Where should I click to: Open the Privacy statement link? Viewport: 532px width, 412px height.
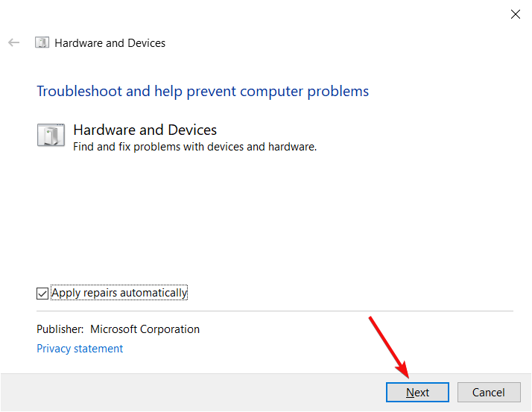click(x=80, y=349)
